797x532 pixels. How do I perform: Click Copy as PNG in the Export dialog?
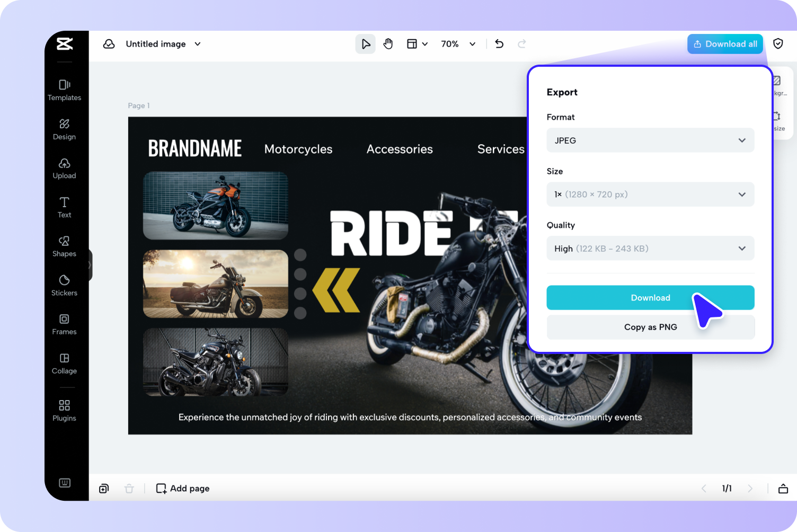(x=650, y=327)
